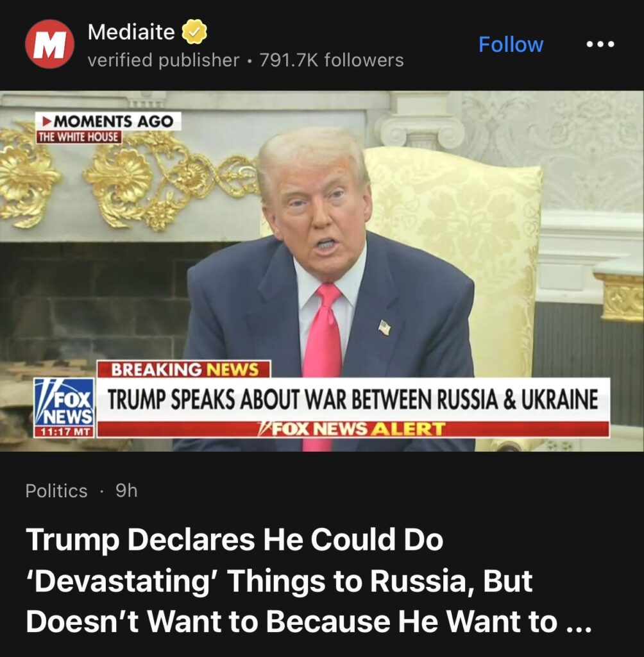
Task: Click the Moments Ago arrow label
Action: click(x=108, y=121)
